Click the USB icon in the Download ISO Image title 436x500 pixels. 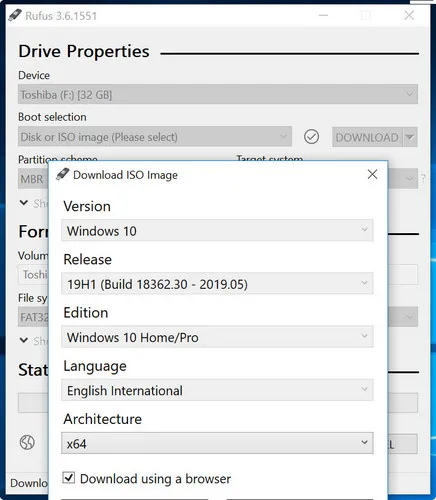[62, 174]
